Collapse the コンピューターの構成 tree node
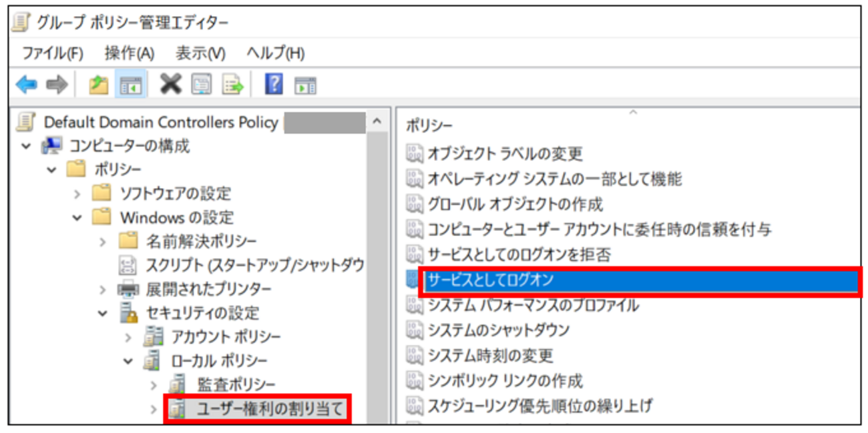868x433 pixels. click(25, 145)
